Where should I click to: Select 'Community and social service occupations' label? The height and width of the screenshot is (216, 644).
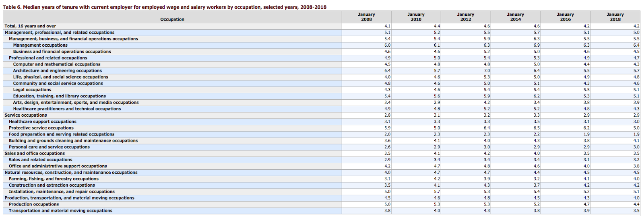[58, 84]
